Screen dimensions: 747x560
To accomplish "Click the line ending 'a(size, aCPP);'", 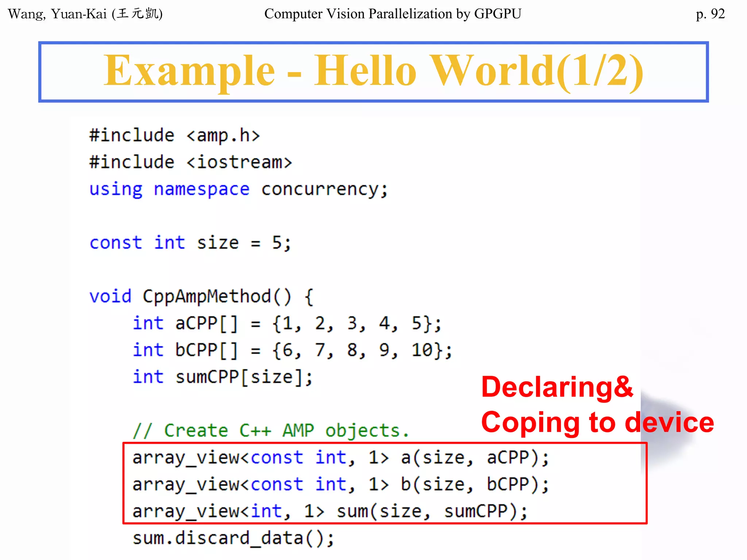I will coord(341,458).
